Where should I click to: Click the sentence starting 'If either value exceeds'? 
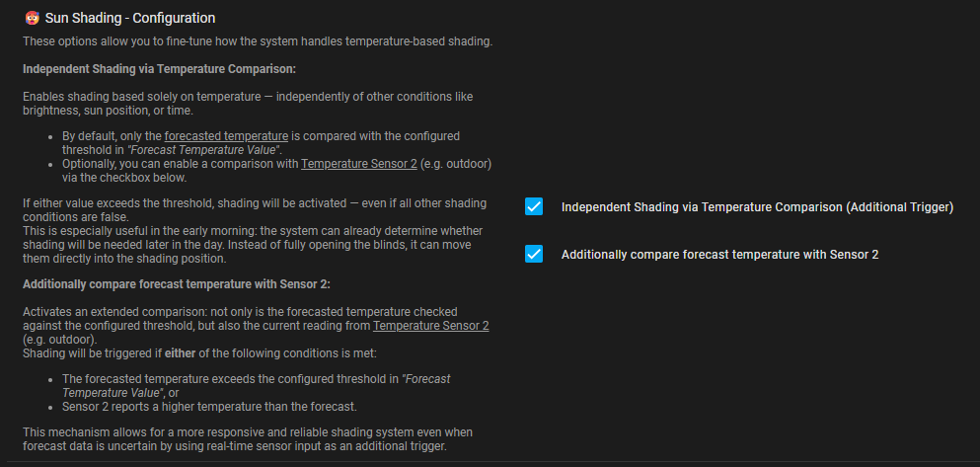point(255,203)
